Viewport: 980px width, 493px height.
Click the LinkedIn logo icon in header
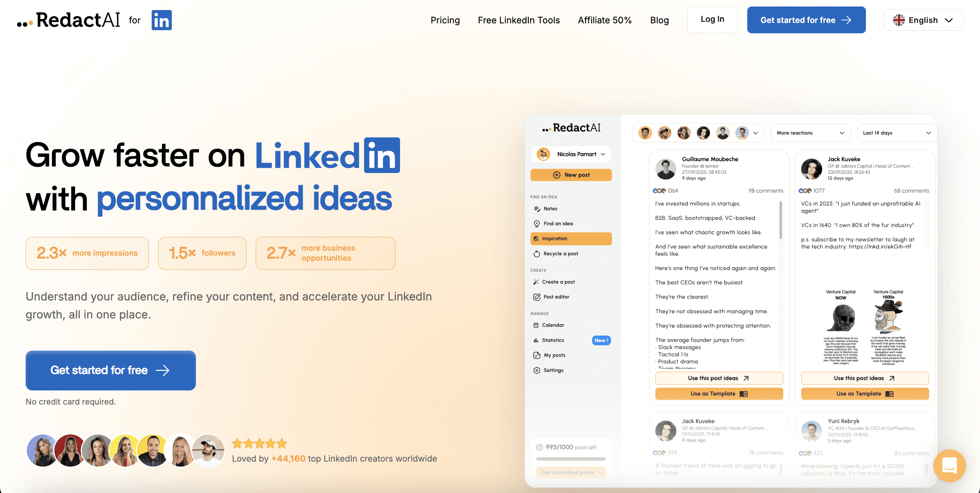[162, 20]
